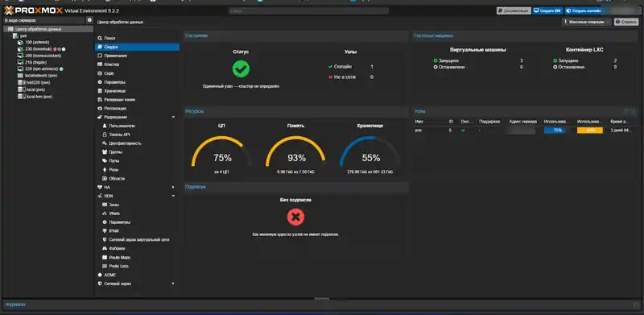644x315 pixels.
Task: Collapse the pve node in the tree
Action: pyautogui.click(x=11, y=35)
